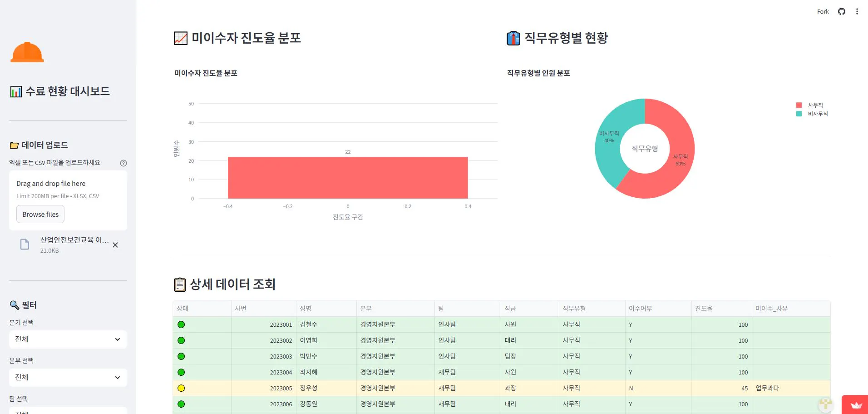This screenshot has height=414, width=868.
Task: Open the 본부 선택 dropdown
Action: pos(68,378)
